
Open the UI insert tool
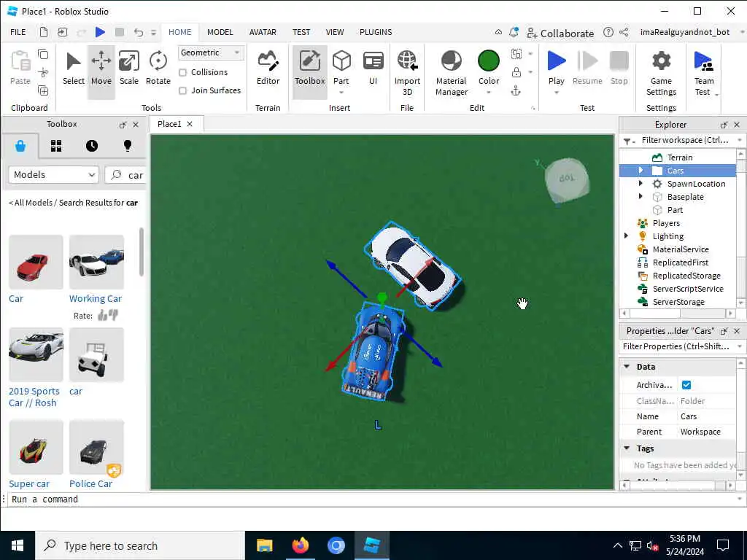(x=373, y=69)
